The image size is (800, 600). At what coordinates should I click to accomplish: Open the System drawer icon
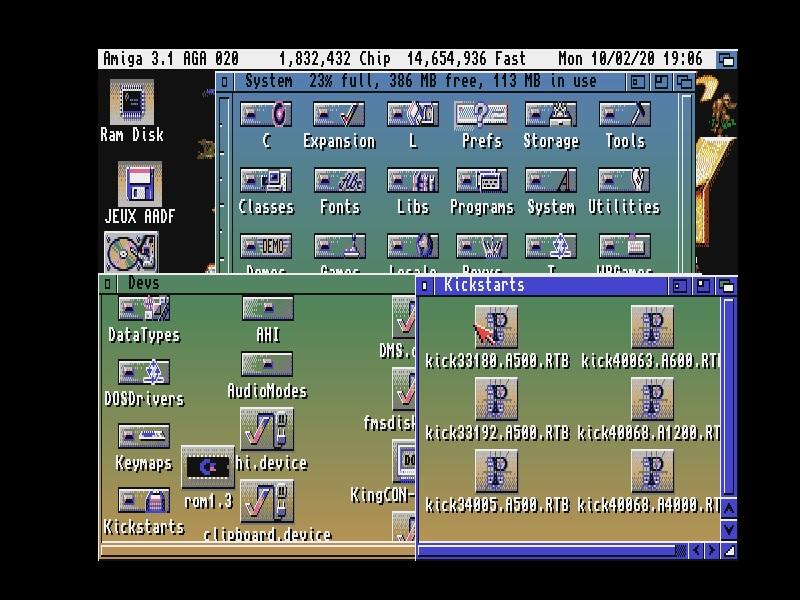[551, 180]
